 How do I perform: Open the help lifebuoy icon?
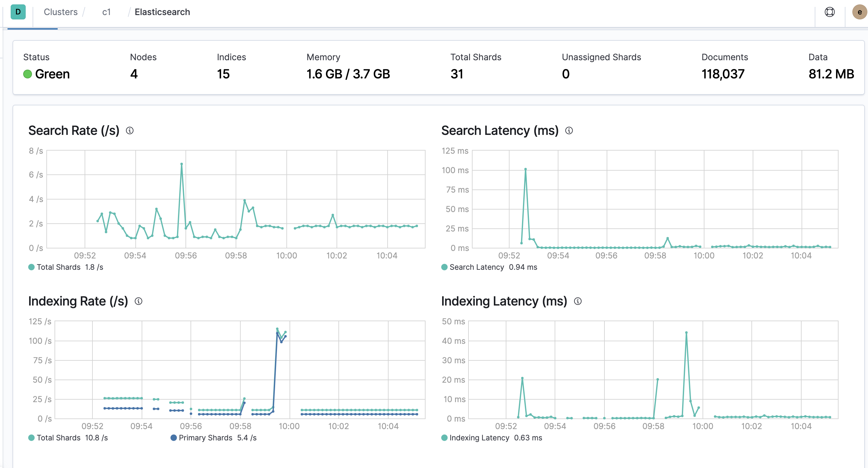tap(829, 12)
